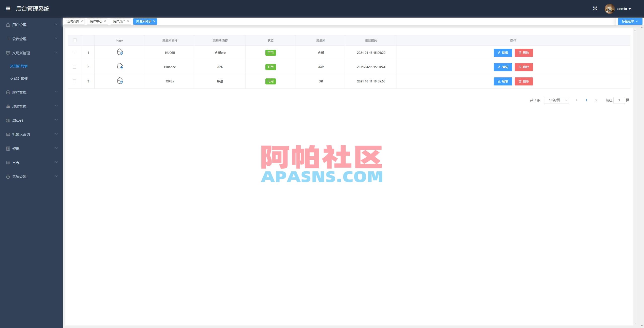Click the 公告管理 list icon
The height and width of the screenshot is (328, 644).
[8, 39]
